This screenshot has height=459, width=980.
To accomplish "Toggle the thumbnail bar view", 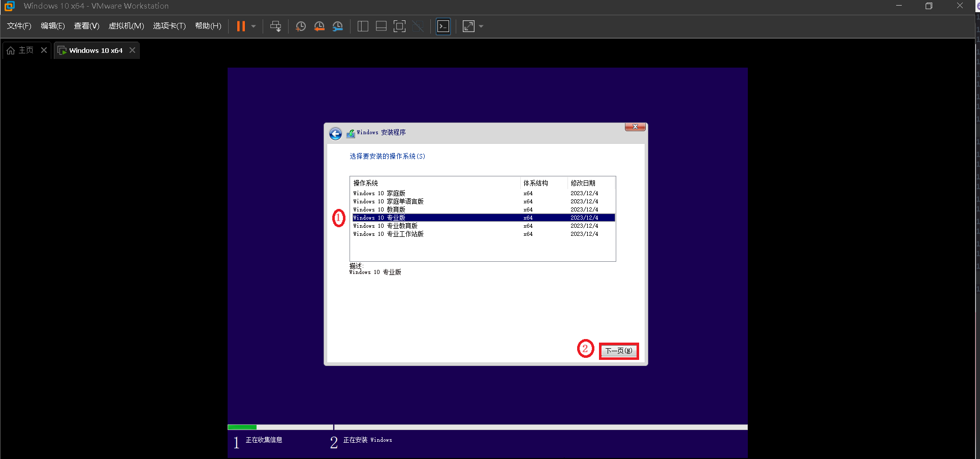I will tap(381, 26).
